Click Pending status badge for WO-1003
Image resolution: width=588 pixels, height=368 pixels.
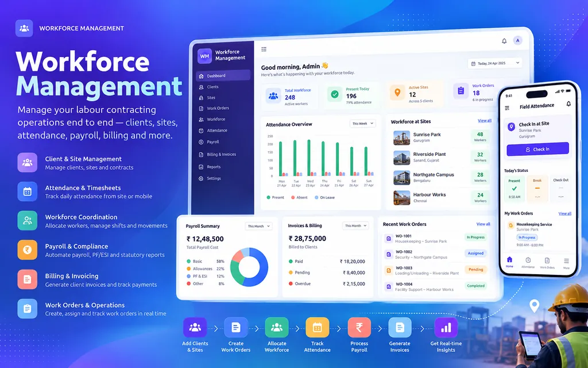pyautogui.click(x=475, y=270)
